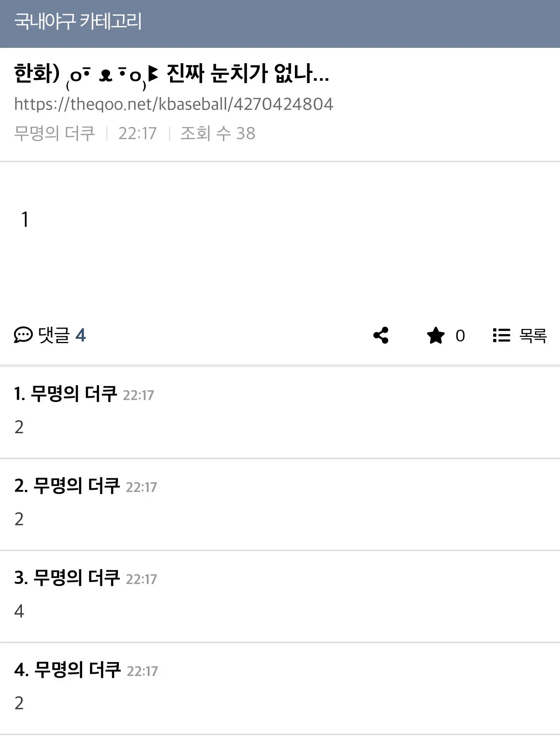Select the post author 무명의 더쿠
The image size is (560, 743).
coord(54,133)
